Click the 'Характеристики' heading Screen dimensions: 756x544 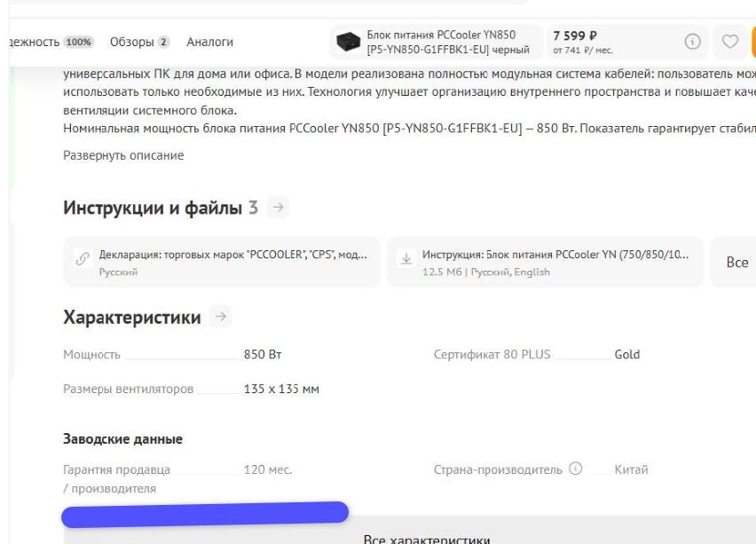coord(132,318)
